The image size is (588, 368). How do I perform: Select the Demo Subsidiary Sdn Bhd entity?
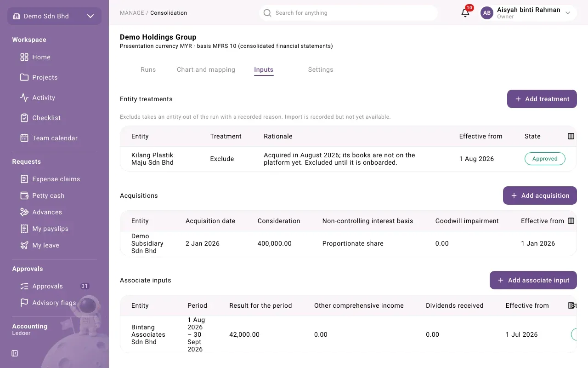click(x=147, y=243)
